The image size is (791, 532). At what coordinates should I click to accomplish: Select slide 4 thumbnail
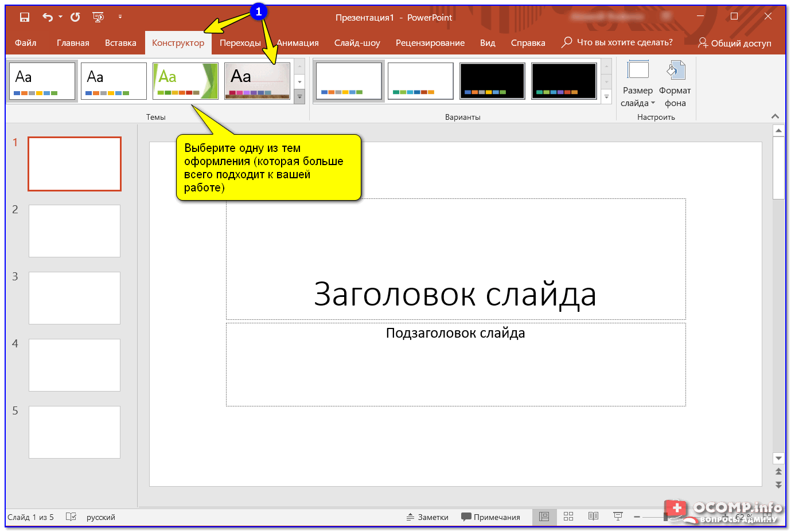(75, 365)
